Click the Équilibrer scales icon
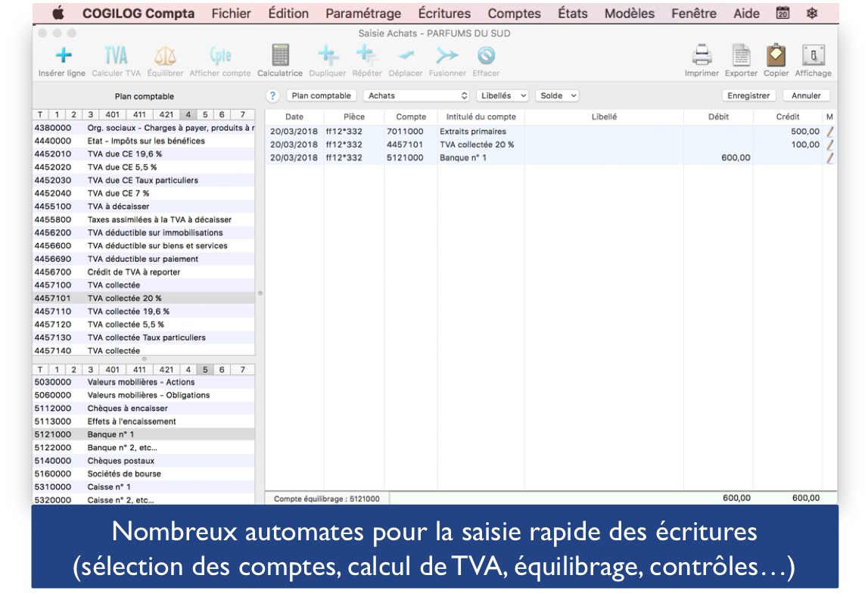This screenshot has height=597, width=868. tap(165, 55)
